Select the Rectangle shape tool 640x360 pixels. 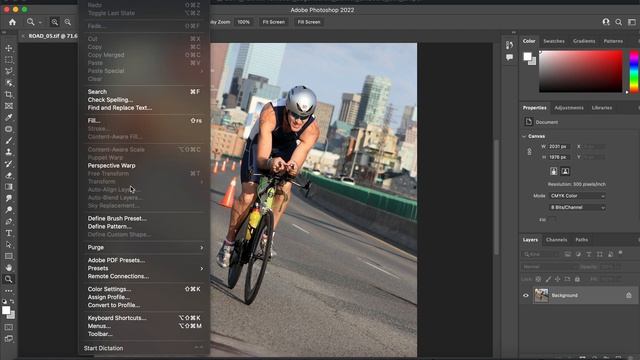point(9,256)
